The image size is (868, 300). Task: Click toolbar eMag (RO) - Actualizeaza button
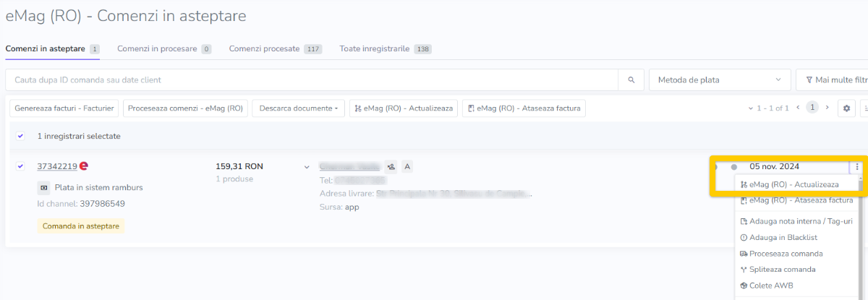coord(404,108)
